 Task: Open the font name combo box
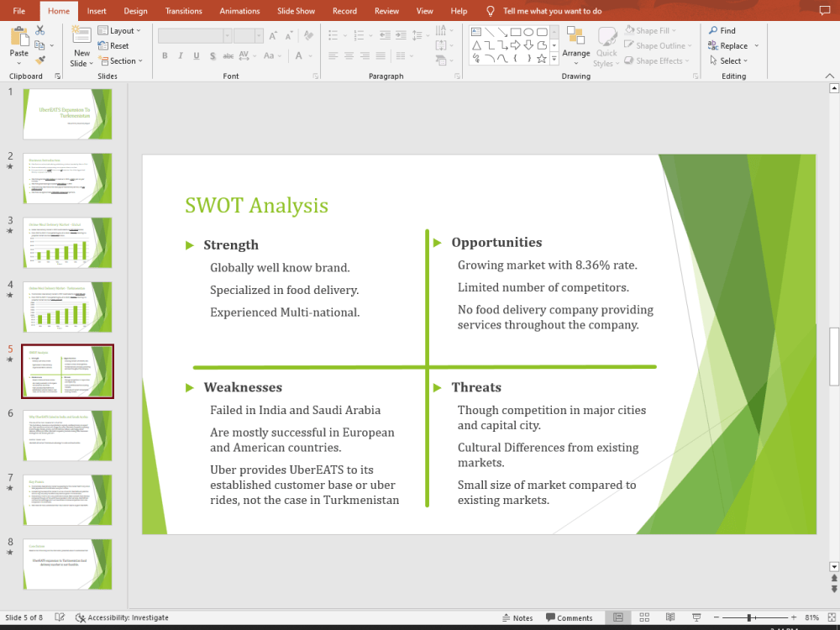pos(195,36)
